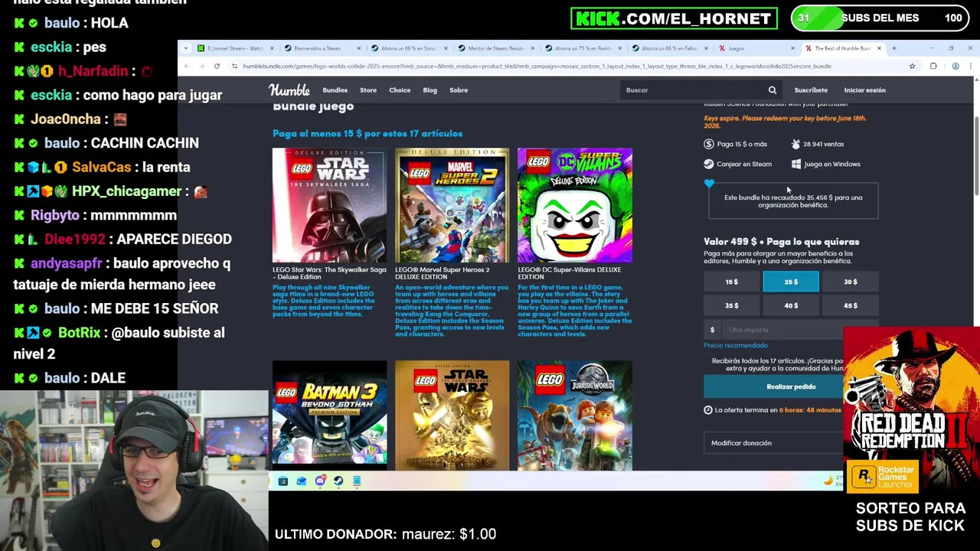This screenshot has width=980, height=551.
Task: Click the site info icon beside the URL
Action: pyautogui.click(x=234, y=67)
